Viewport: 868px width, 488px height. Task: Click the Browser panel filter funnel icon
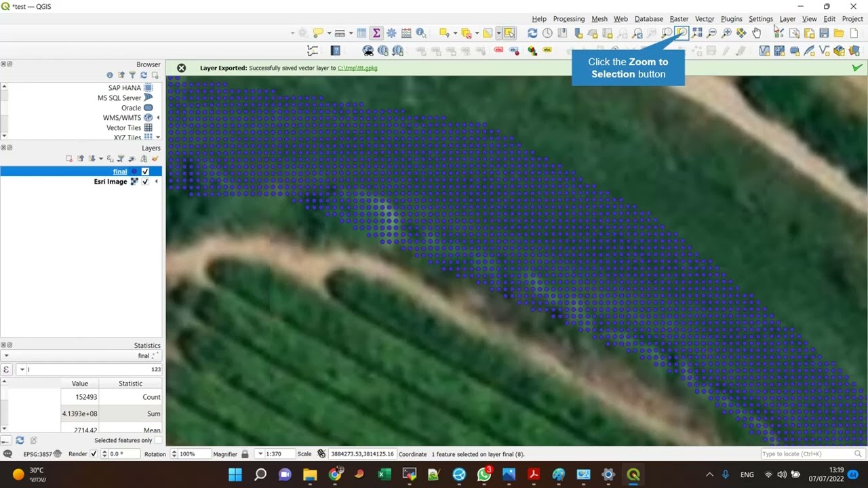132,75
